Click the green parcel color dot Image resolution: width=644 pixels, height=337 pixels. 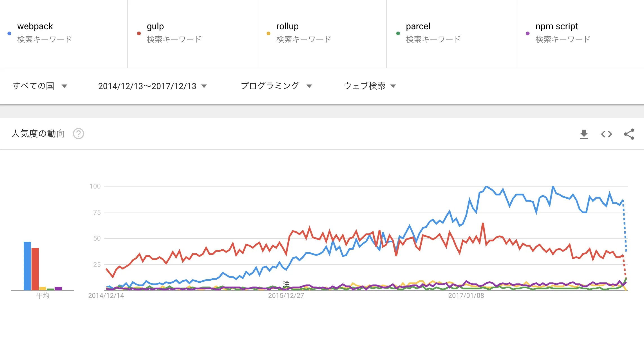pyautogui.click(x=397, y=33)
